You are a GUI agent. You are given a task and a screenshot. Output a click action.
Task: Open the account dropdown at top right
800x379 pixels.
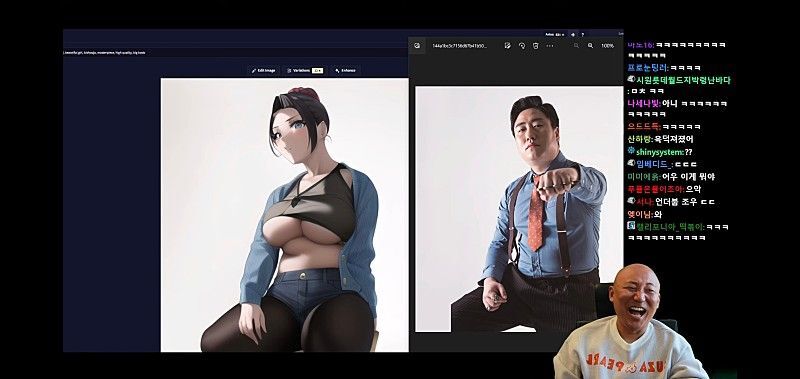coord(555,35)
